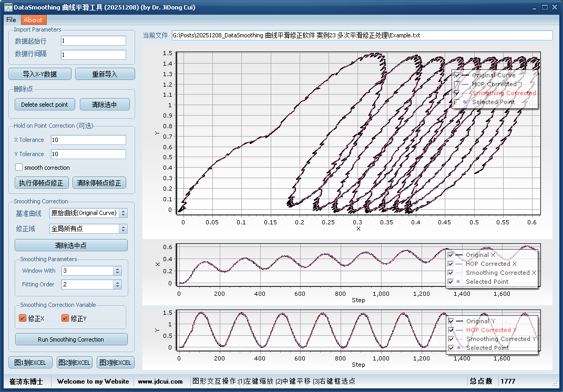Adjust Fitting Order spinner arrows
Viewport: 563px width, 392px height.
click(x=117, y=284)
